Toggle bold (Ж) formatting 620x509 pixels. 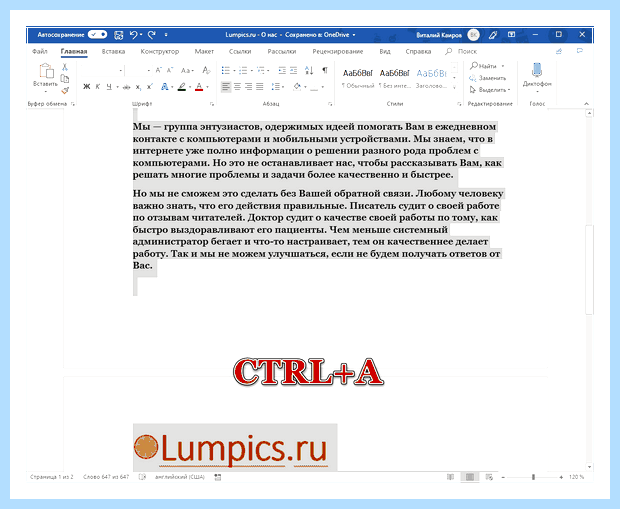87,87
